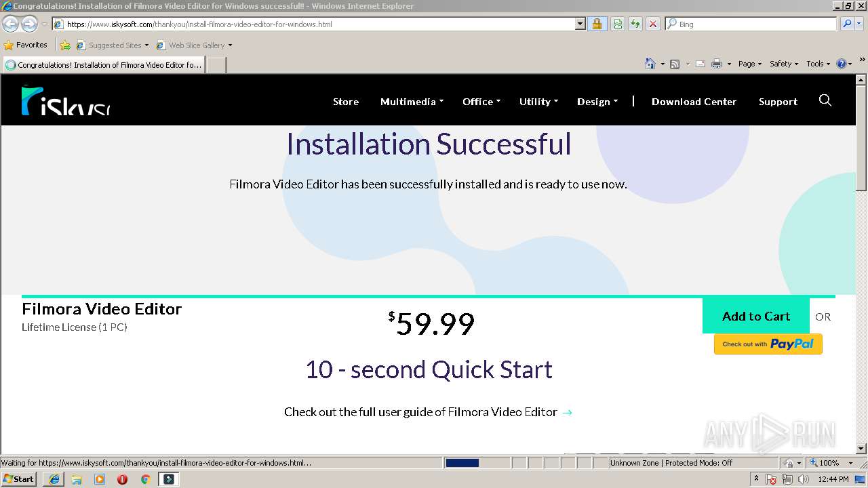Go back with the browser Back arrow
868x488 pixels.
point(11,24)
